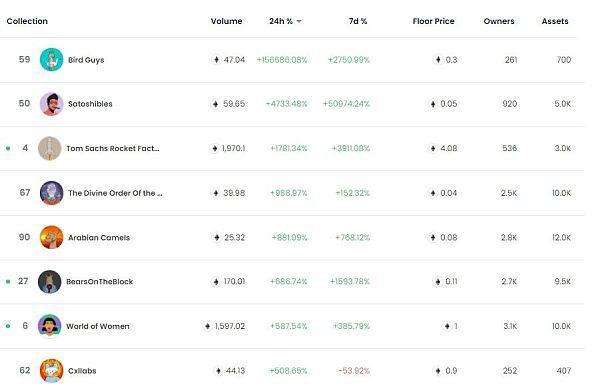Click the Arabian Camels avatar icon
The height and width of the screenshot is (384, 600).
click(x=51, y=237)
